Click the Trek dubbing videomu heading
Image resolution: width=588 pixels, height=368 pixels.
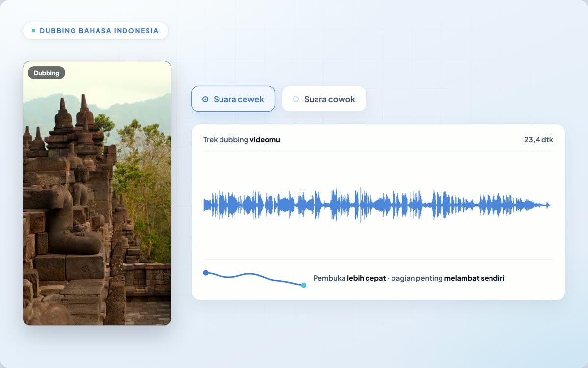pyautogui.click(x=242, y=140)
